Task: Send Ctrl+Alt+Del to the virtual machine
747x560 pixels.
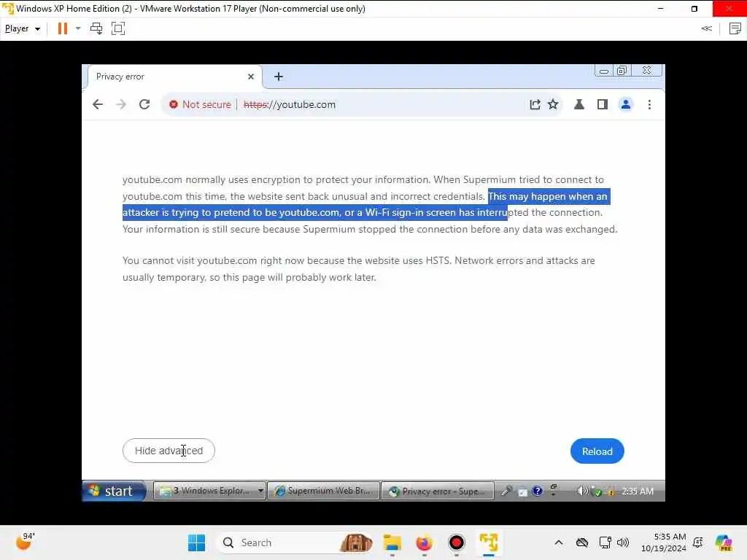Action: [96, 28]
